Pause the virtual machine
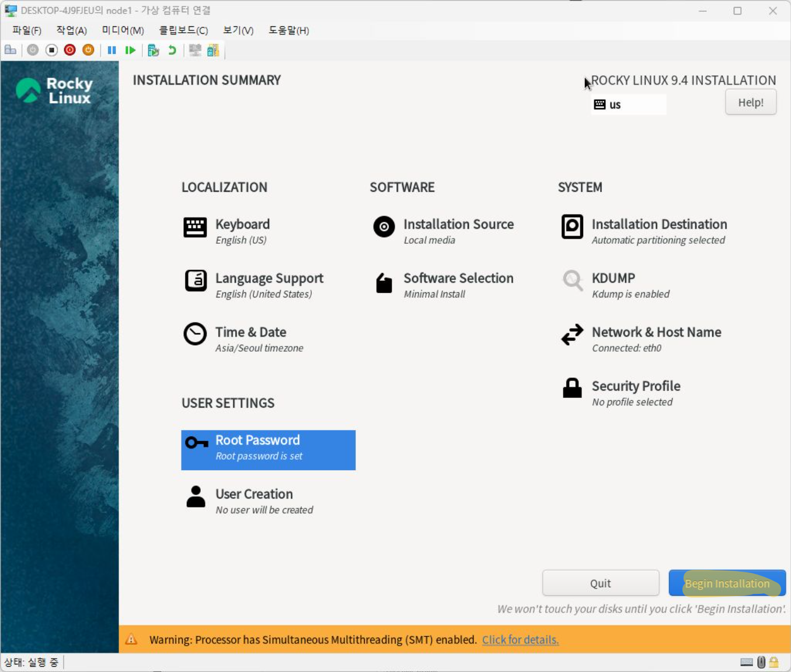The image size is (791, 672). pos(112,50)
